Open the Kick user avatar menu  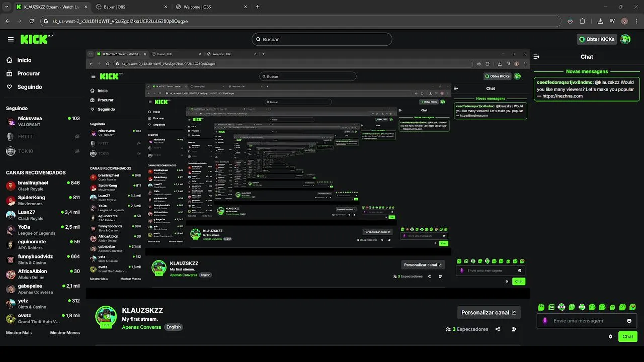coord(625,39)
